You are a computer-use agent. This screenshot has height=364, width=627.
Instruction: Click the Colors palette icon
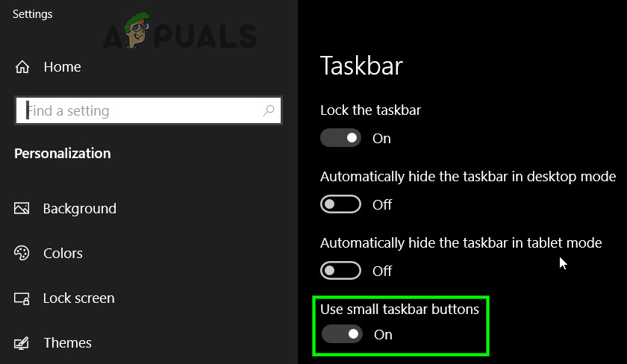click(x=22, y=254)
